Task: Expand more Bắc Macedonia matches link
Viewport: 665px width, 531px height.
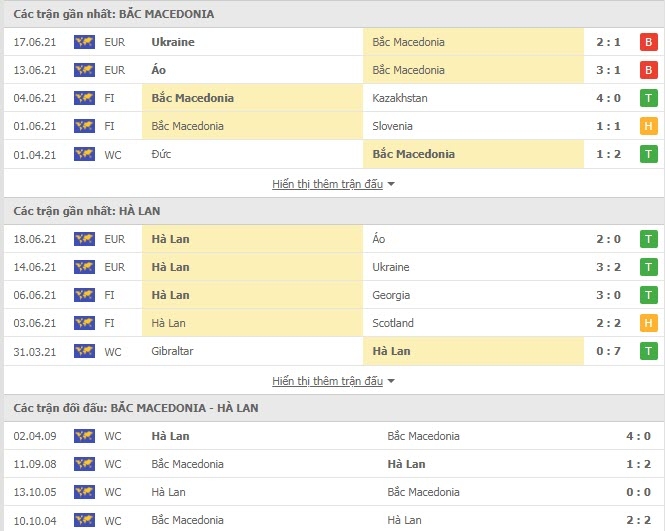Action: tap(327, 184)
